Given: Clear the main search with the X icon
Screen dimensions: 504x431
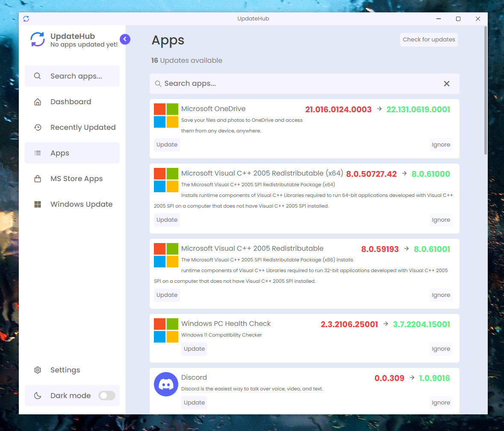Looking at the screenshot, I should click(446, 84).
